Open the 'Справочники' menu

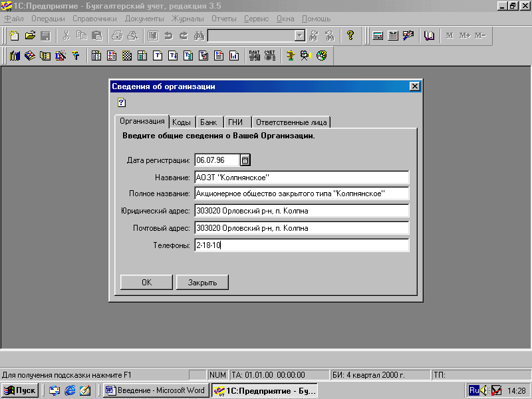94,19
